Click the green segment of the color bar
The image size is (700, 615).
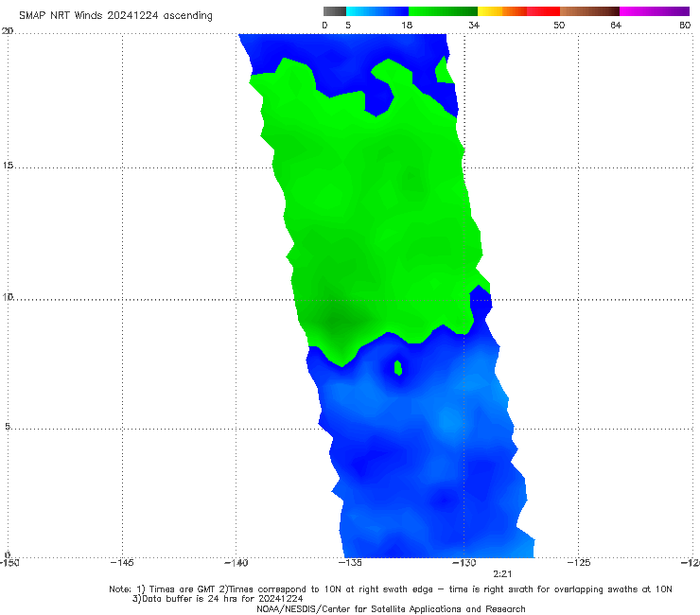443,11
